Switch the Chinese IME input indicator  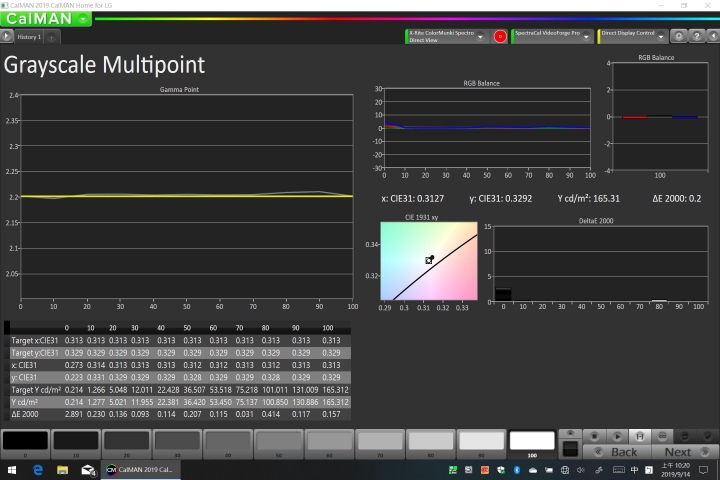point(634,470)
